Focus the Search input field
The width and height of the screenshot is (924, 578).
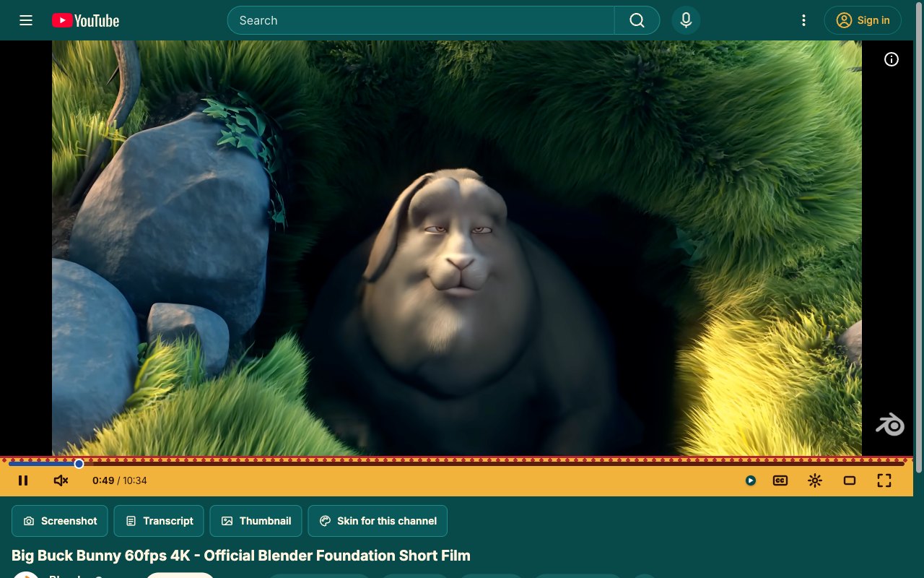[x=421, y=20]
